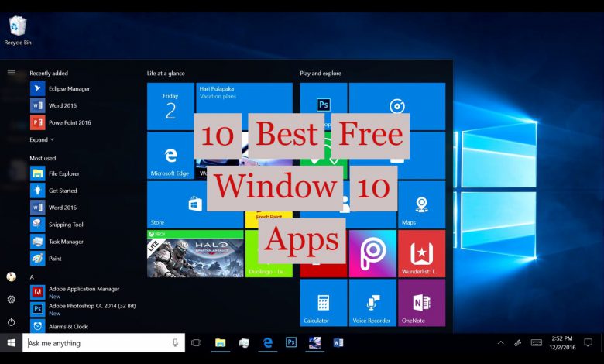
Task: Open Settings gear in Start menu
Action: 11,299
